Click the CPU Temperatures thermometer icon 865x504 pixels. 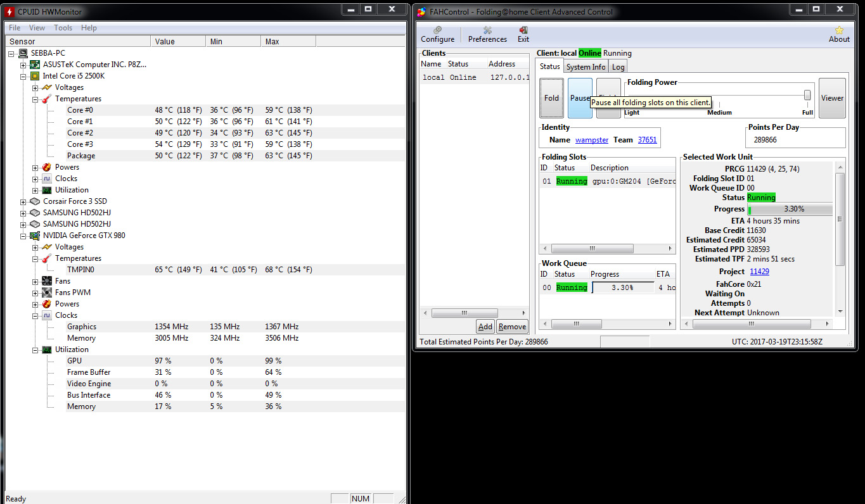47,99
